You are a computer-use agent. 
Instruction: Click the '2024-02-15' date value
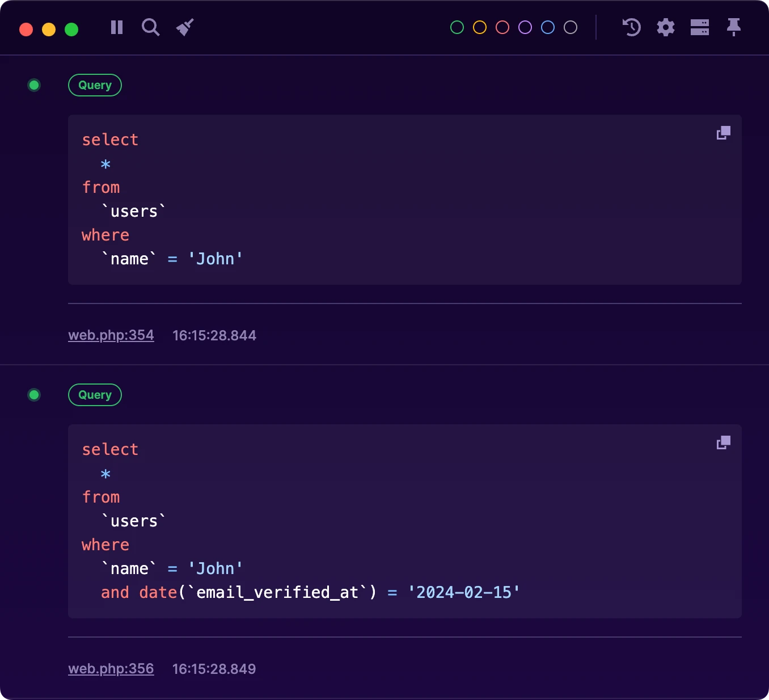(464, 592)
